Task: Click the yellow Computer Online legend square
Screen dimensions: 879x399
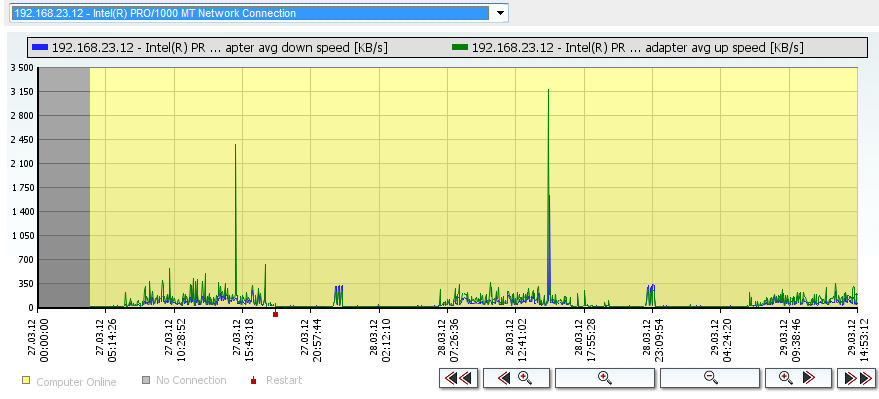Action: tap(26, 381)
